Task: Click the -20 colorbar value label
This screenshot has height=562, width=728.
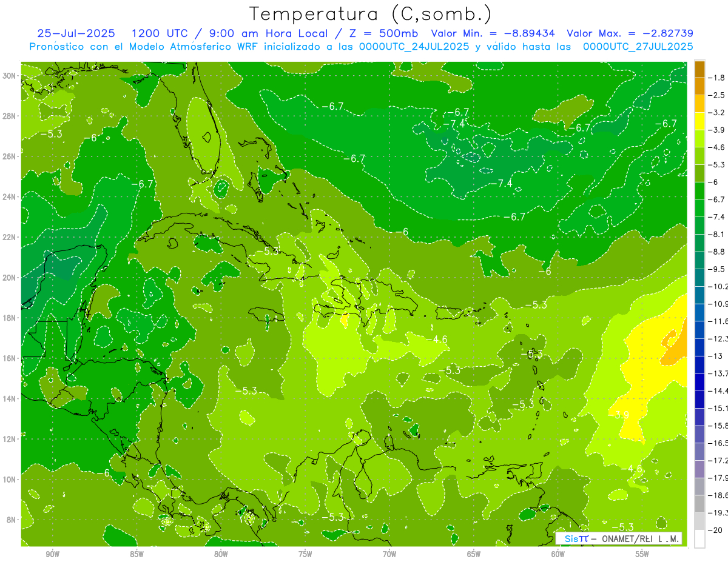Action: [715, 530]
